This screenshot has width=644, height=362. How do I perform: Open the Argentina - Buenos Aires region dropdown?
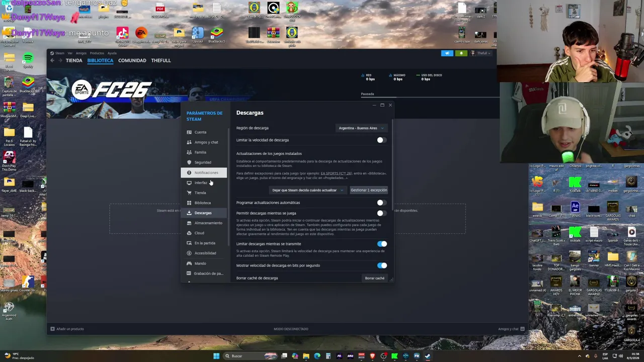[x=361, y=128]
